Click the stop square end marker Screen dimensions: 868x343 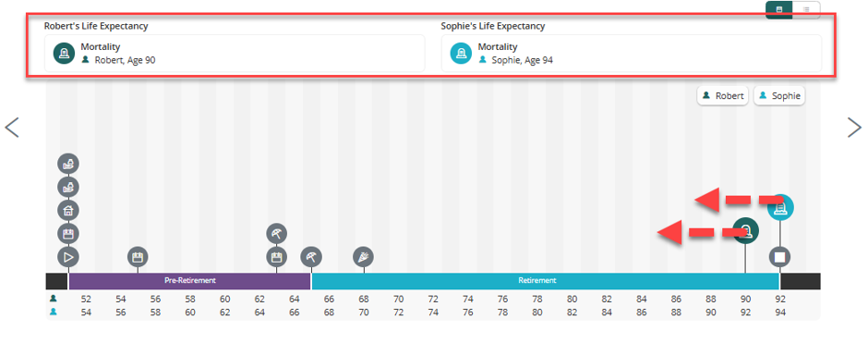pyautogui.click(x=780, y=257)
